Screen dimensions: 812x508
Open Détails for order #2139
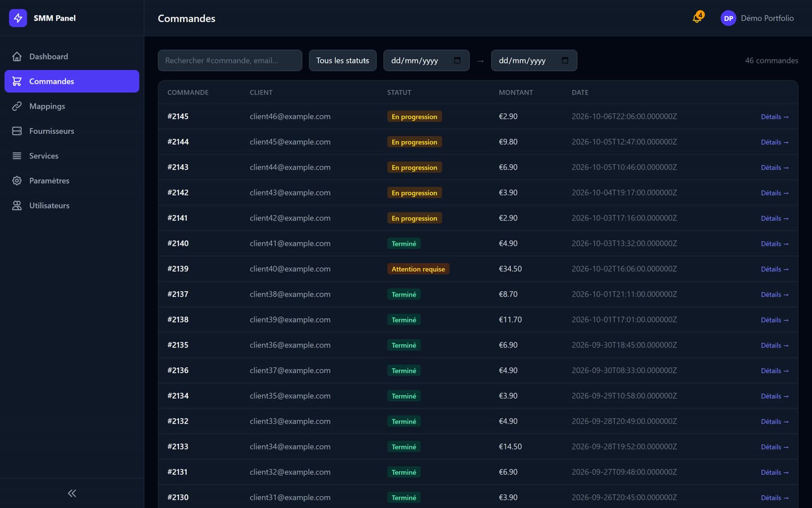(774, 269)
